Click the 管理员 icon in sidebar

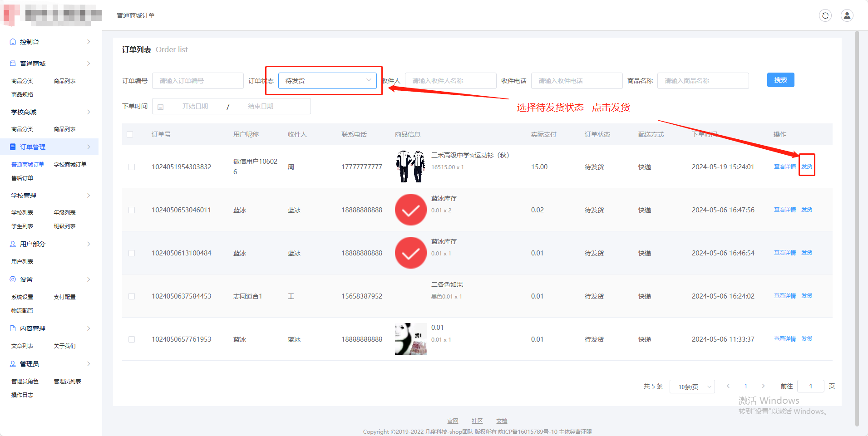[13, 364]
